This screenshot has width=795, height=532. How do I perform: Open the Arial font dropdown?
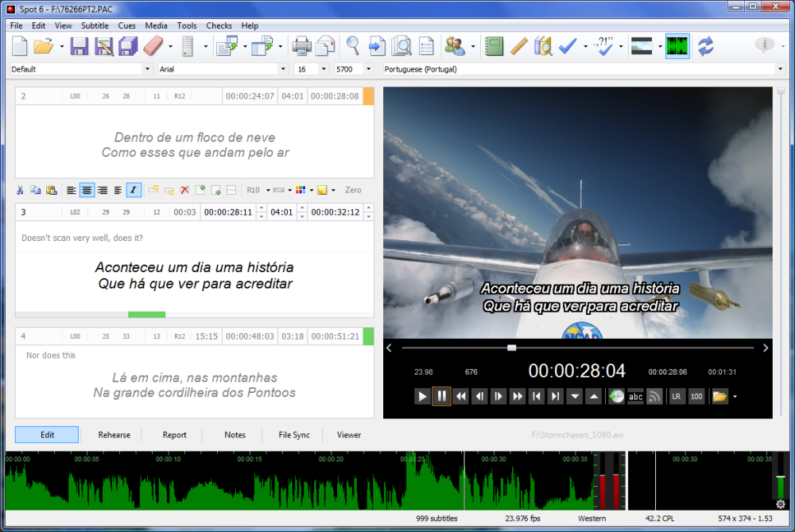coord(284,68)
